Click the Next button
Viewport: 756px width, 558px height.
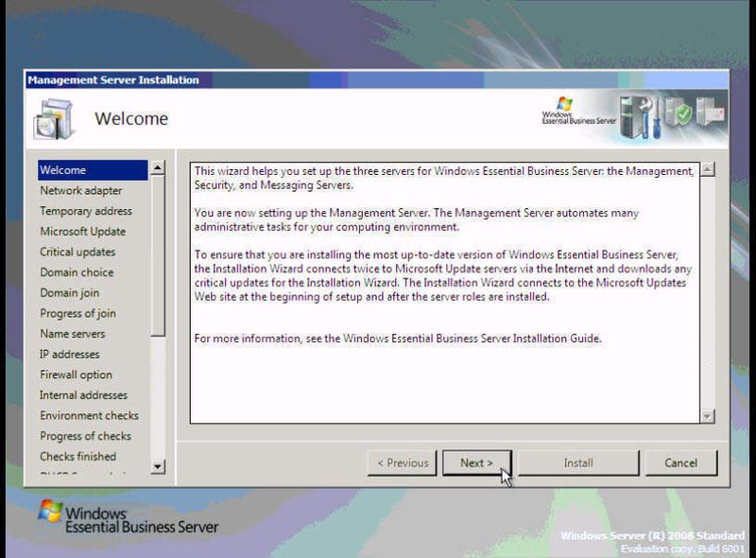477,462
